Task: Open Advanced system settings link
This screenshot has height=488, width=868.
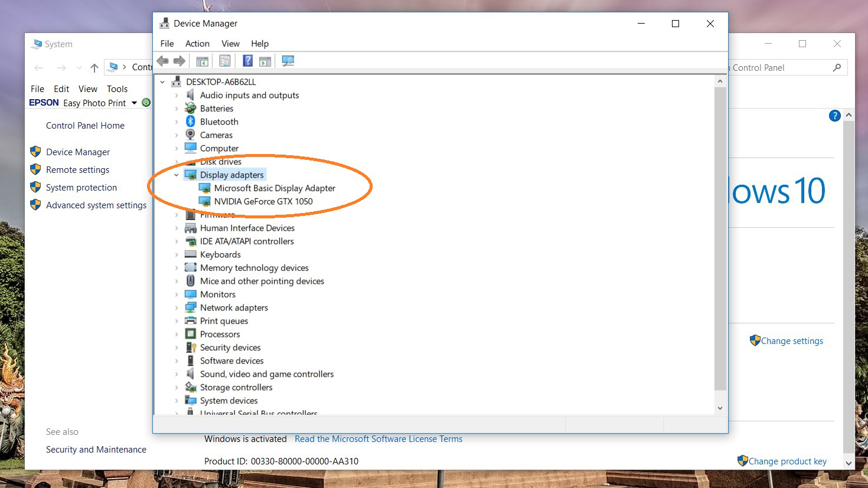Action: click(x=96, y=205)
